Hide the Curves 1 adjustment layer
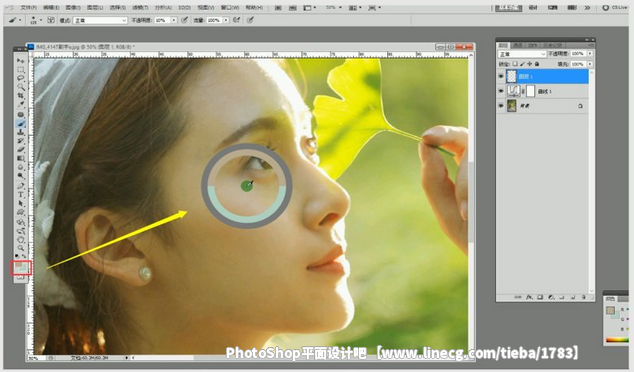 pos(501,91)
